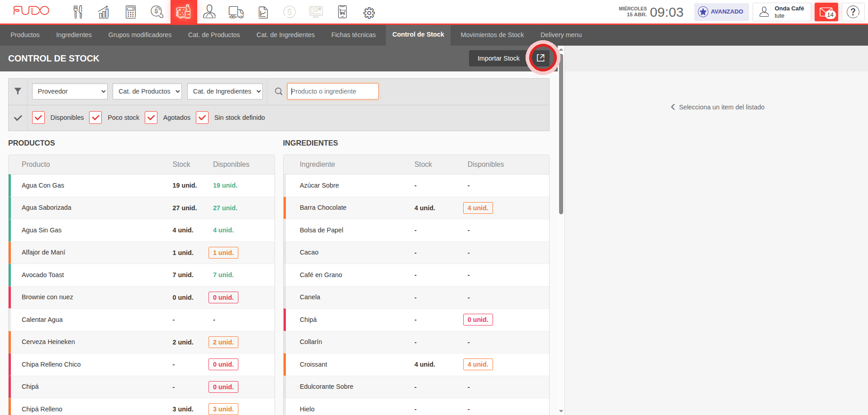Open the calculator cash register section
This screenshot has height=415, width=868.
pos(131,12)
